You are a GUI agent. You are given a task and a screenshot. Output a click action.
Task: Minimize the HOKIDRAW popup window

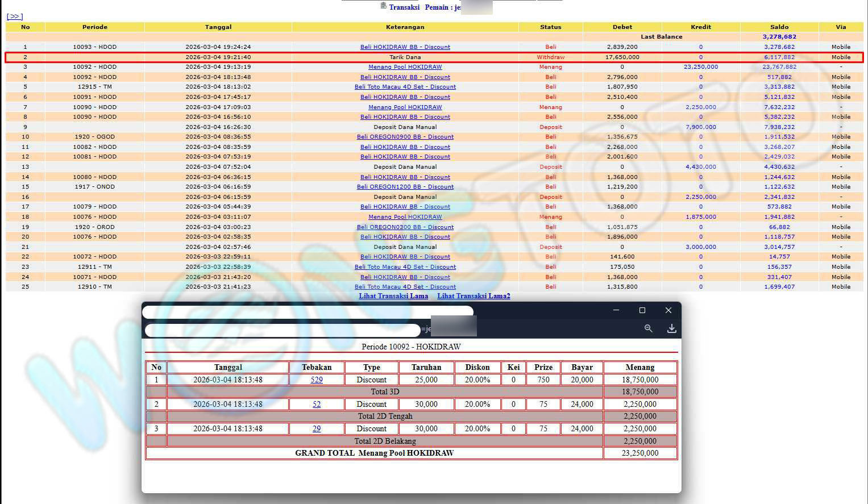click(x=616, y=310)
